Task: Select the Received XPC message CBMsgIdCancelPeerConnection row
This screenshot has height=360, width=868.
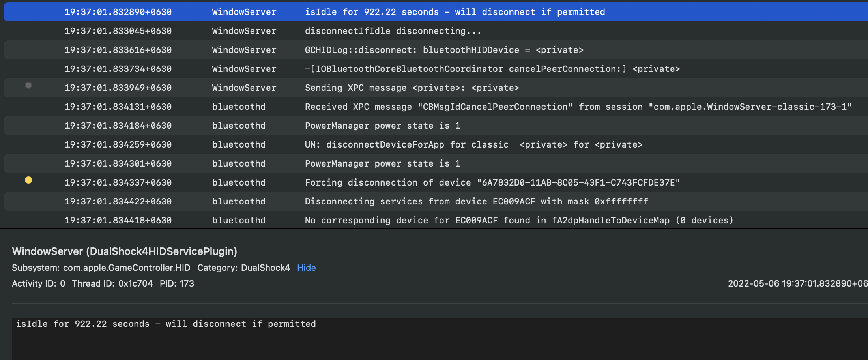Action: (x=578, y=107)
